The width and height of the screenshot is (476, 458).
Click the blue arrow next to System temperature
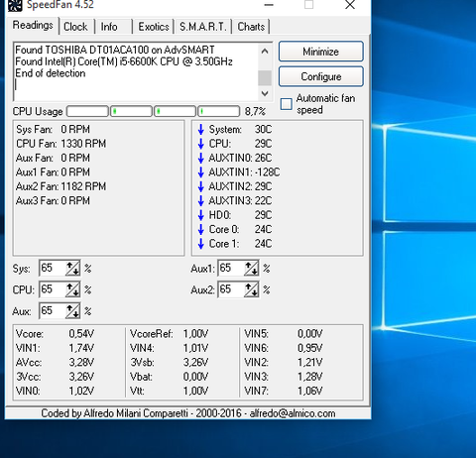tap(200, 130)
